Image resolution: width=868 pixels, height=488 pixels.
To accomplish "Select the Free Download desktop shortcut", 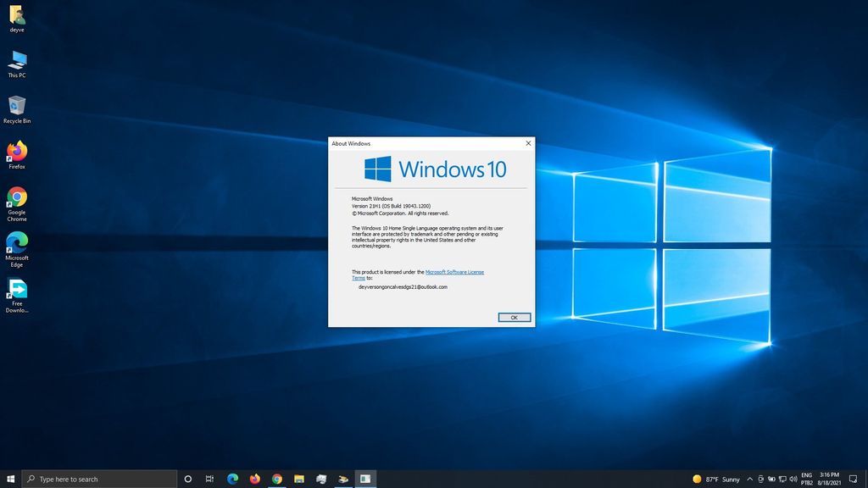I will tap(17, 296).
